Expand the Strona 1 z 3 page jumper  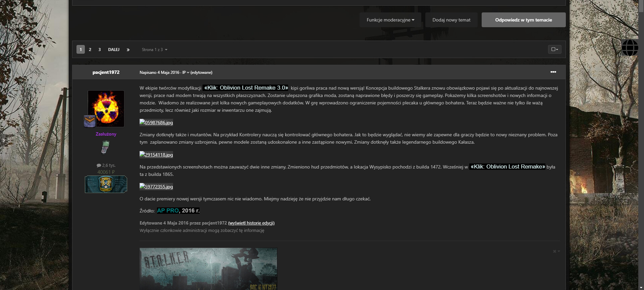coord(154,50)
